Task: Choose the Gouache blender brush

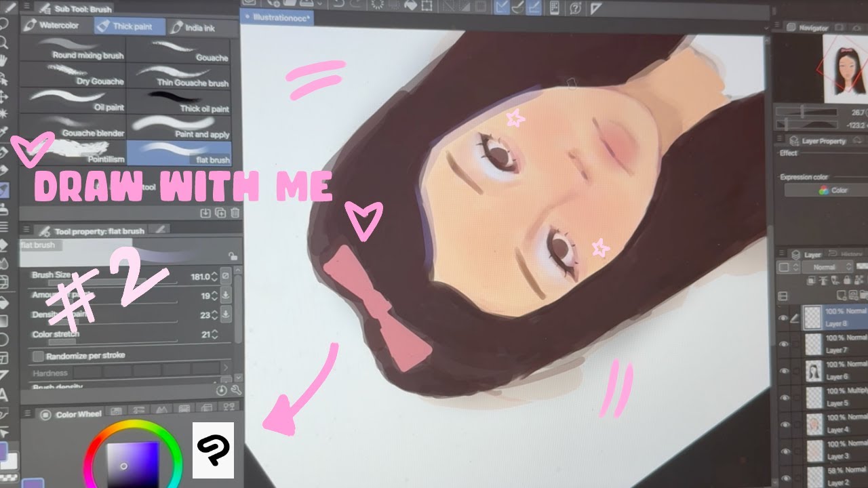Action: 73,127
